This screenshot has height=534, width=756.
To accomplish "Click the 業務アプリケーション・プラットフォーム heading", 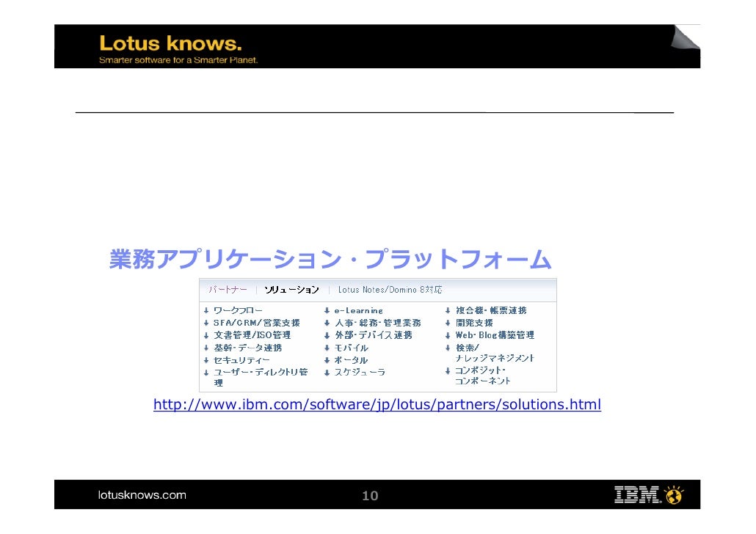I will (x=330, y=259).
